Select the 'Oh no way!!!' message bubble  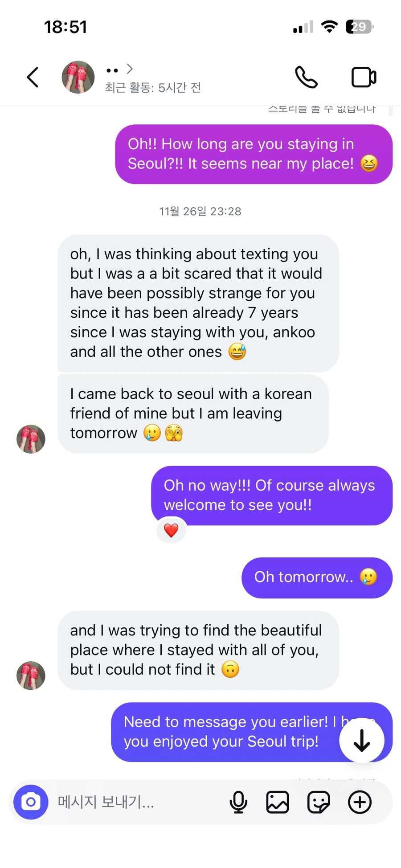272,495
